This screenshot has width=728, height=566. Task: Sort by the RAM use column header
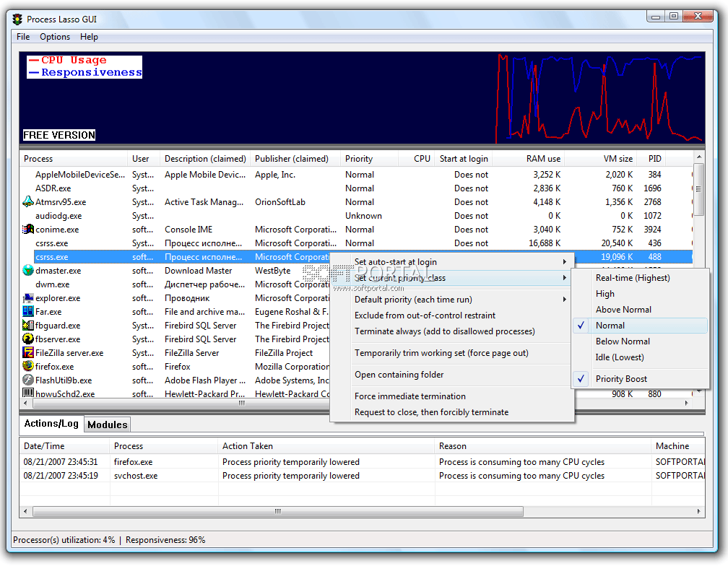tap(529, 159)
